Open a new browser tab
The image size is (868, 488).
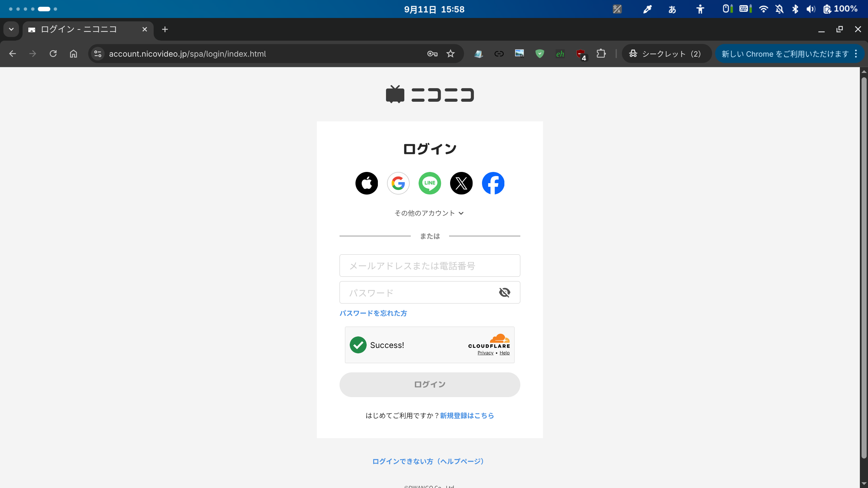click(x=165, y=30)
